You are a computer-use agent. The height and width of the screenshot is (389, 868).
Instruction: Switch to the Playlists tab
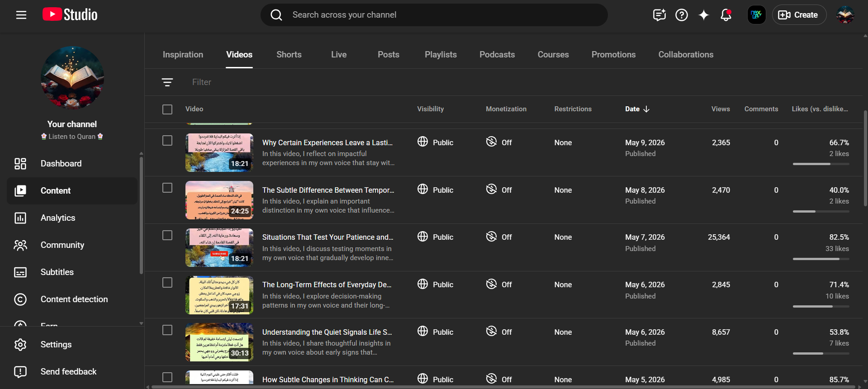441,55
